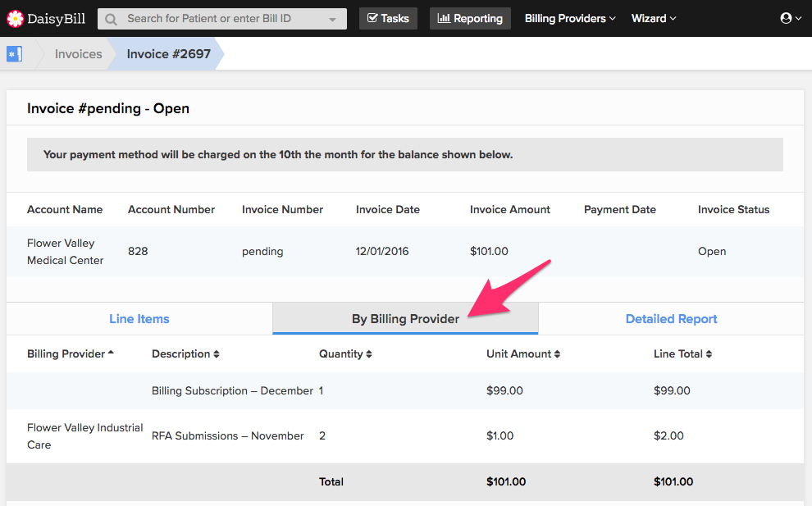This screenshot has height=506, width=812.
Task: Click the Invoice #pending - Open heading
Action: tap(108, 108)
